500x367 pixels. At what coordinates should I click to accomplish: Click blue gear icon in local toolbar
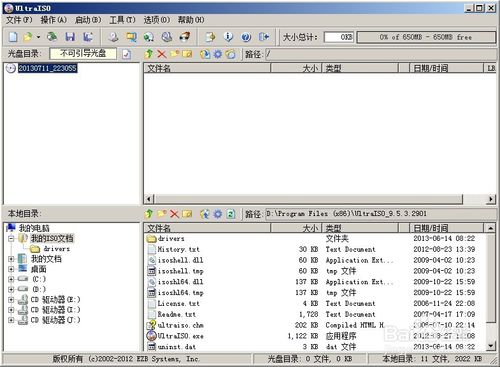click(218, 214)
